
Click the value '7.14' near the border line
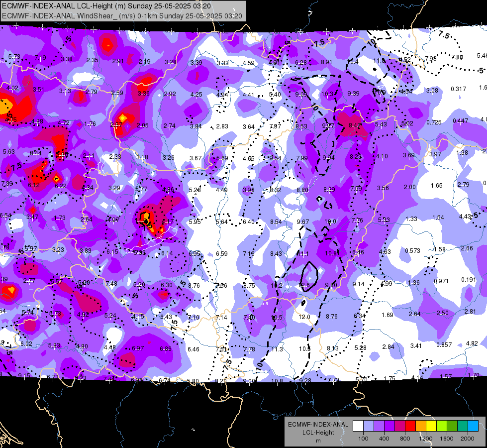tap(221, 318)
